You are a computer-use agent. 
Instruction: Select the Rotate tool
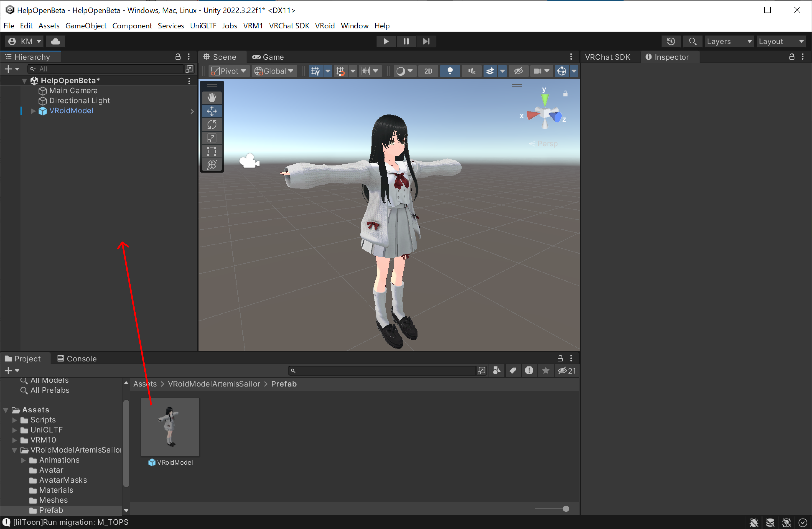pyautogui.click(x=211, y=125)
